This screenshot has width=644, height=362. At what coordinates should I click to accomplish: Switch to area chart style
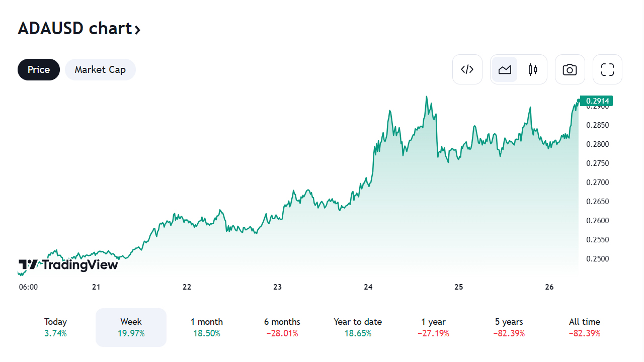click(505, 69)
